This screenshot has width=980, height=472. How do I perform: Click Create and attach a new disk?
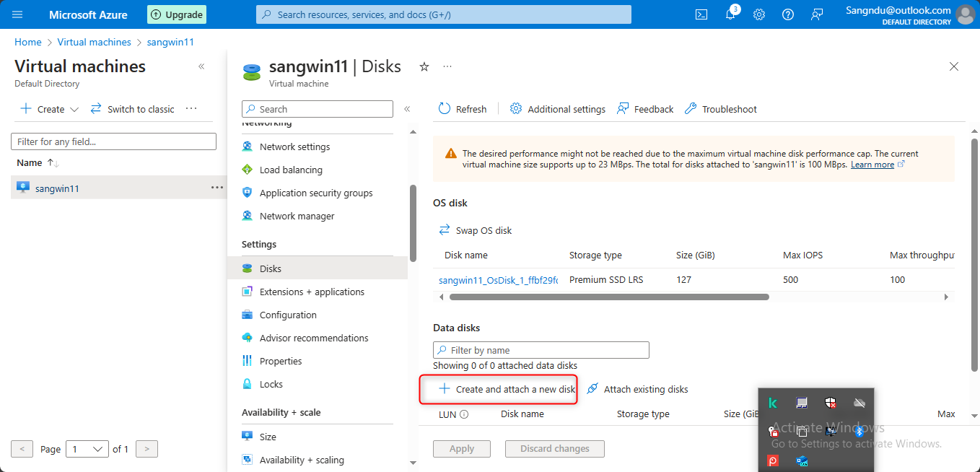coord(507,389)
